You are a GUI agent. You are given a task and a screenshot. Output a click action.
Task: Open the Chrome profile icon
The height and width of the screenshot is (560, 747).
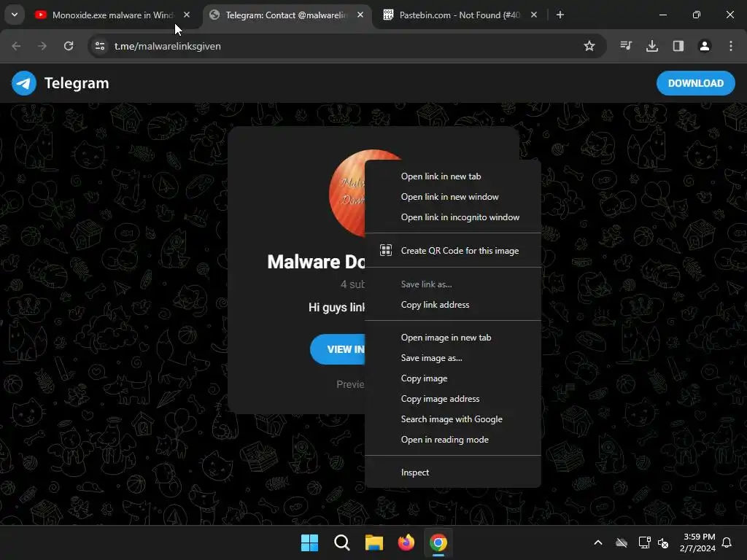coord(705,46)
